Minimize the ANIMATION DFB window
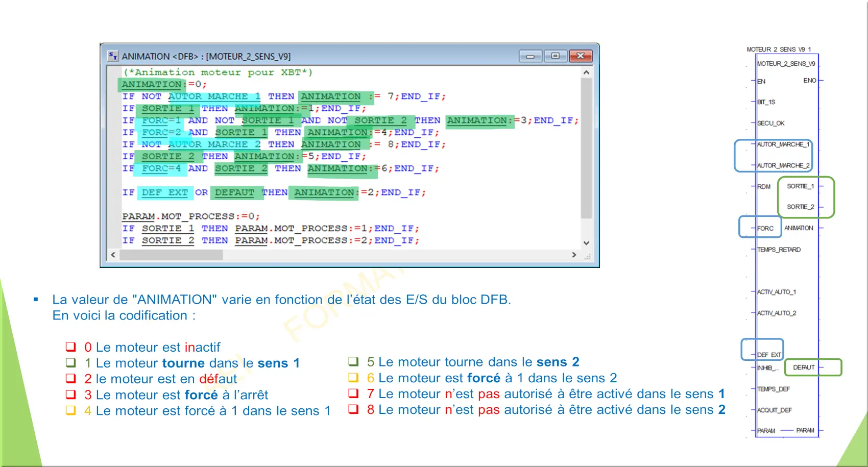The height and width of the screenshot is (467, 868). click(x=531, y=56)
